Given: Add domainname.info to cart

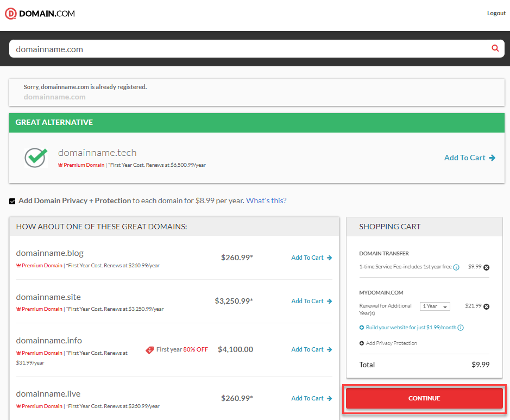Looking at the screenshot, I should tap(311, 349).
